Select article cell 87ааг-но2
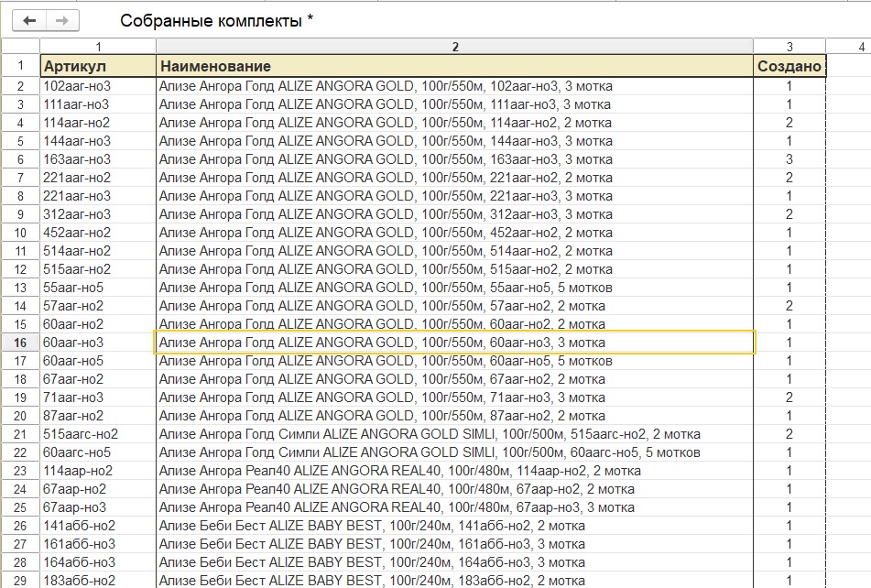This screenshot has width=871, height=588. [x=98, y=416]
